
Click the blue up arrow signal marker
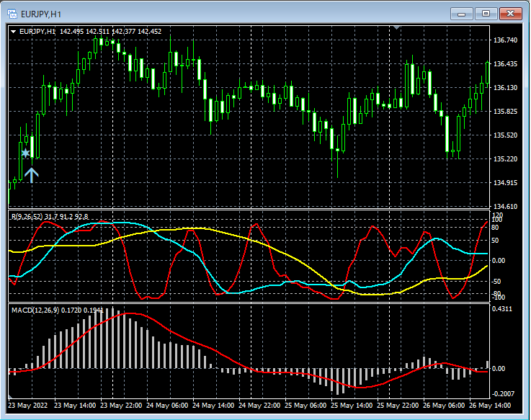[31, 174]
